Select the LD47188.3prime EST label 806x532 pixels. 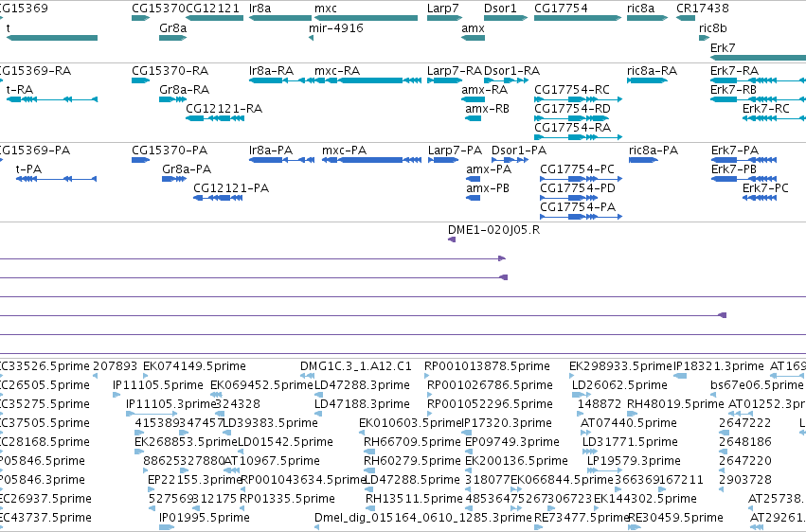click(x=362, y=404)
